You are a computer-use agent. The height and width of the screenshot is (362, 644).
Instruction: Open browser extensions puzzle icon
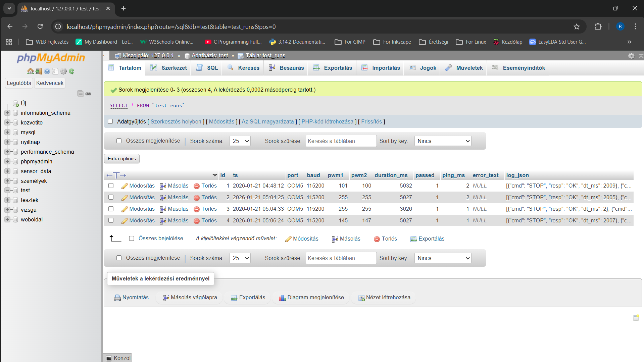click(598, 27)
